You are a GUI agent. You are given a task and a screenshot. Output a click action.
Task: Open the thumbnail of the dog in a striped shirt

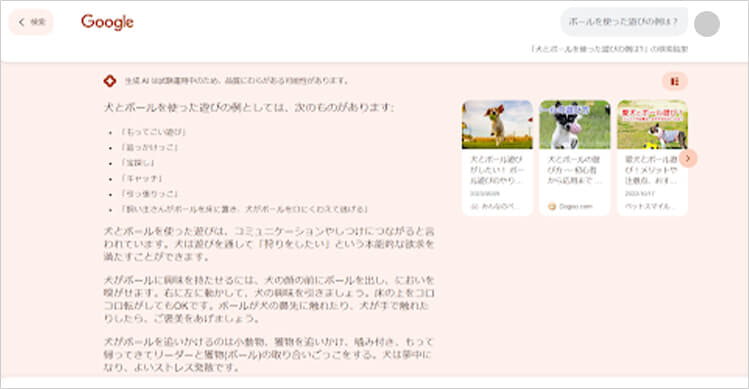pyautogui.click(x=652, y=124)
